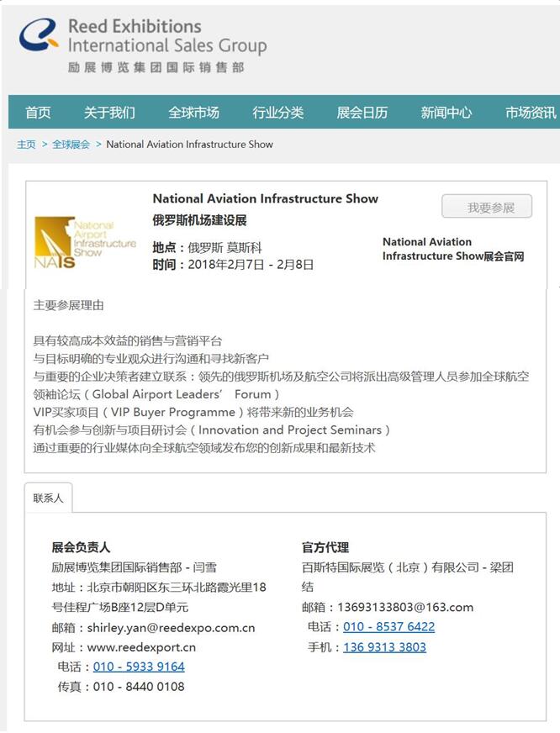Image resolution: width=560 pixels, height=733 pixels.
Task: Select 行业分类 in the navigation bar
Action: click(x=277, y=113)
